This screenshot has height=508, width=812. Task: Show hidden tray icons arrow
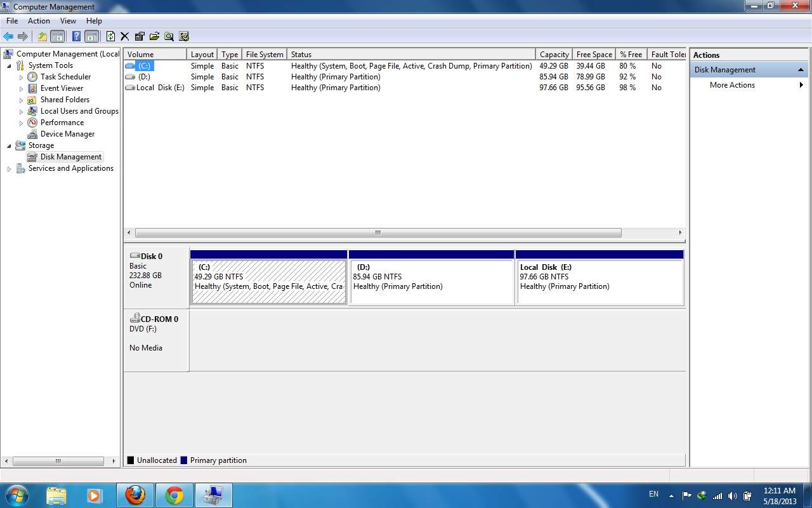(x=671, y=495)
